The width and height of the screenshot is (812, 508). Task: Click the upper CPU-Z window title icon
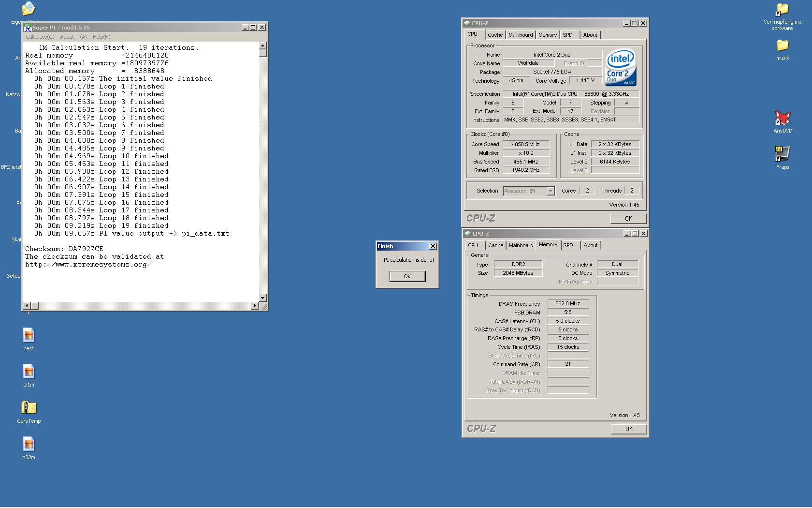click(467, 23)
